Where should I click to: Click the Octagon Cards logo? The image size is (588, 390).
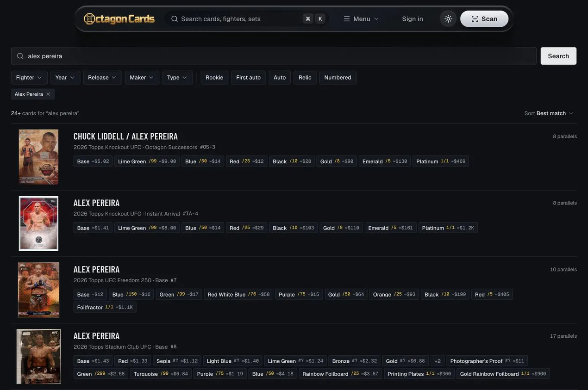[119, 19]
